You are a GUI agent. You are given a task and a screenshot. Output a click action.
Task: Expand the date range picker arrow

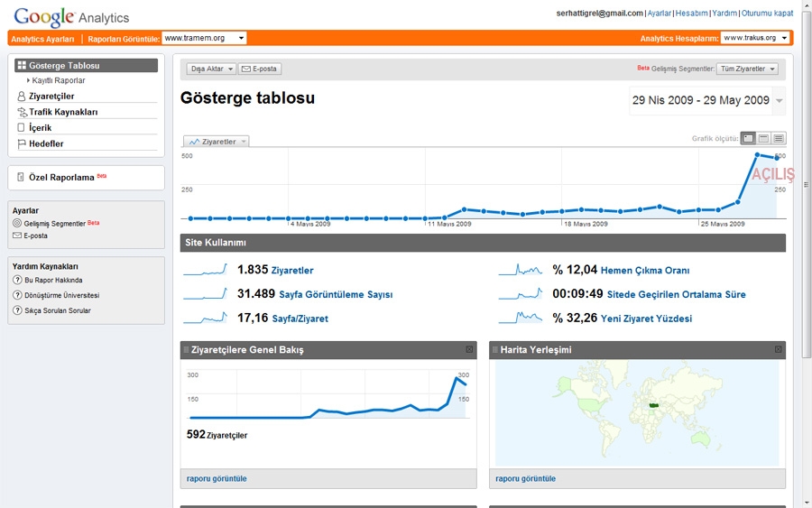click(x=779, y=100)
